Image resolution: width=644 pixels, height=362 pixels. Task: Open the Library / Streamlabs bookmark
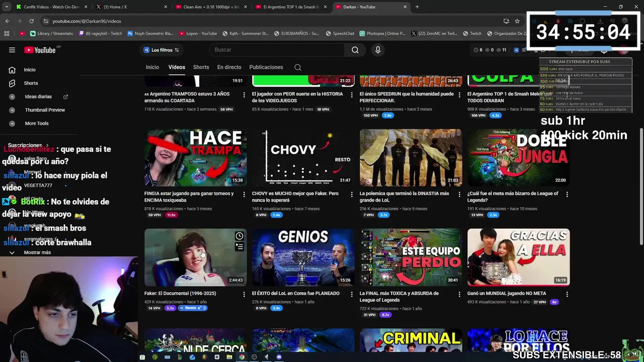[x=51, y=34]
